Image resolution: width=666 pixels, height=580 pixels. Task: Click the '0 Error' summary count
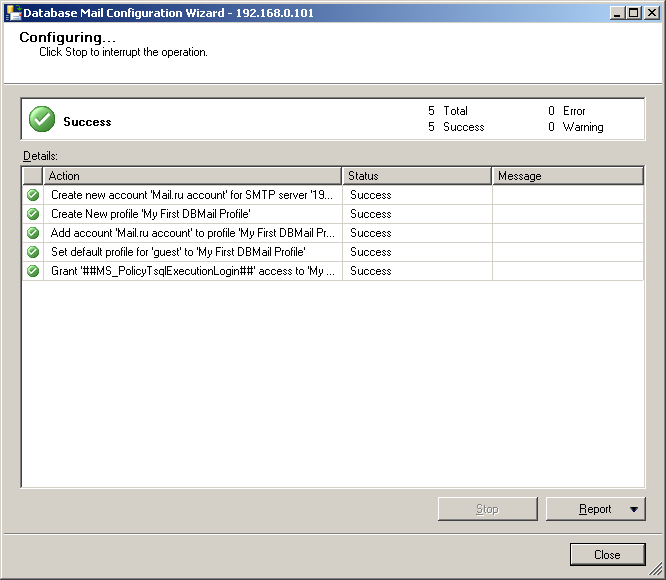click(x=567, y=111)
